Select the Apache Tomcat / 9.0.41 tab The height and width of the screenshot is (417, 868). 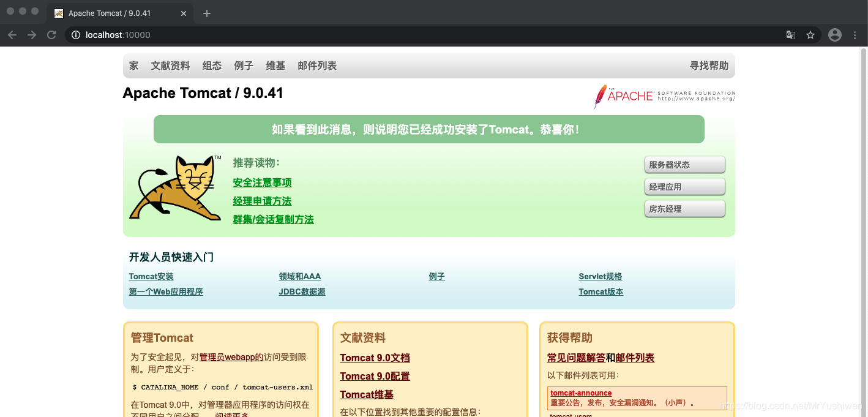120,13
